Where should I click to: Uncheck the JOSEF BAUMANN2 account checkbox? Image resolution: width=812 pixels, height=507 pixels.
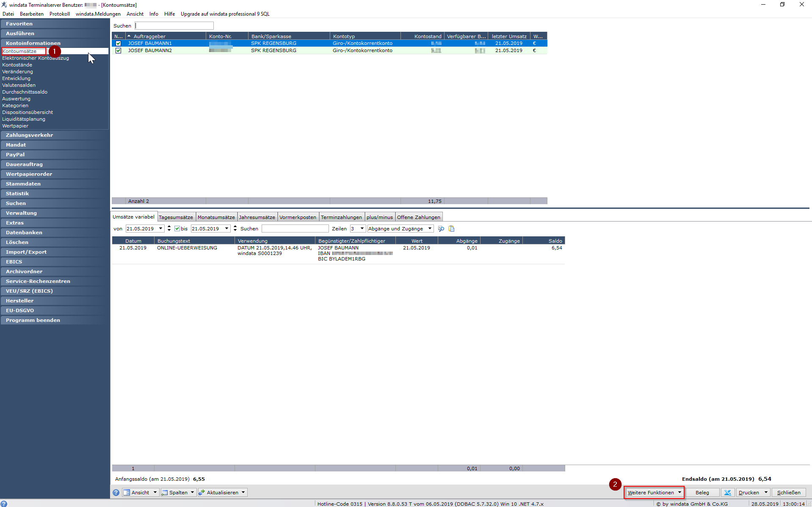click(119, 50)
